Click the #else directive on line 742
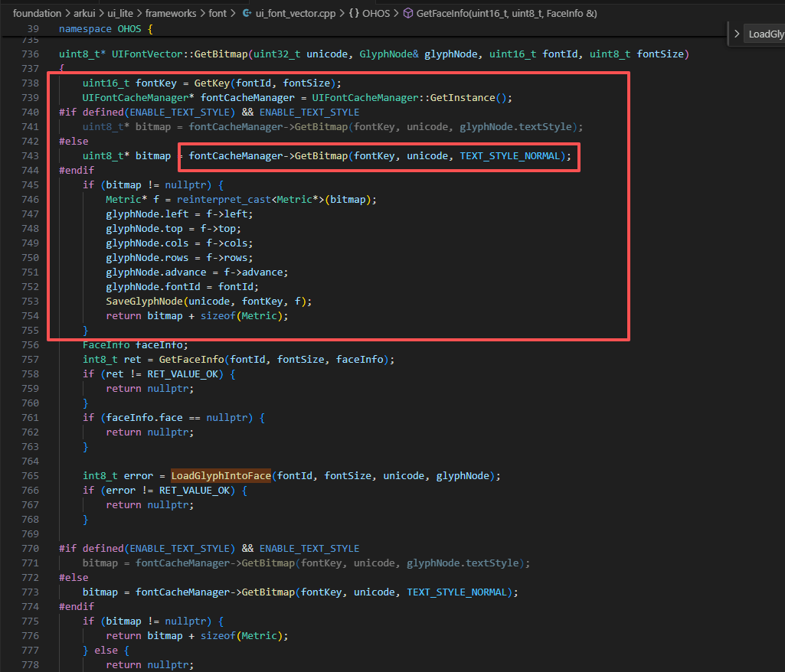 point(74,141)
